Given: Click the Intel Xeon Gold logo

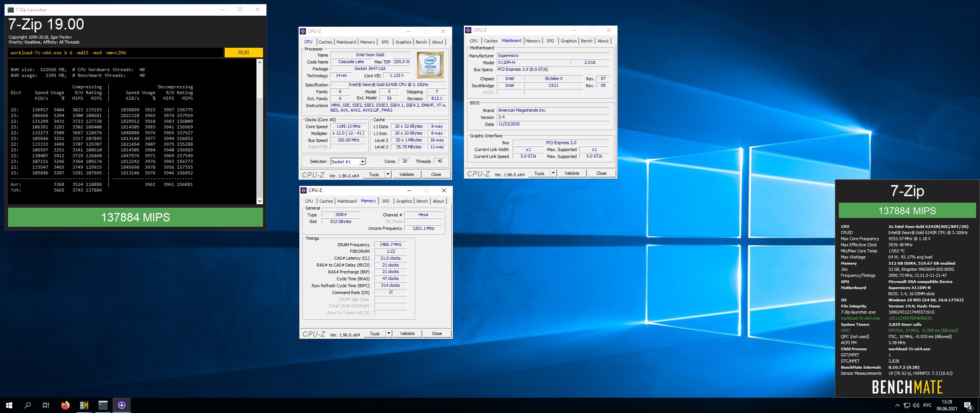Looking at the screenshot, I should [430, 65].
